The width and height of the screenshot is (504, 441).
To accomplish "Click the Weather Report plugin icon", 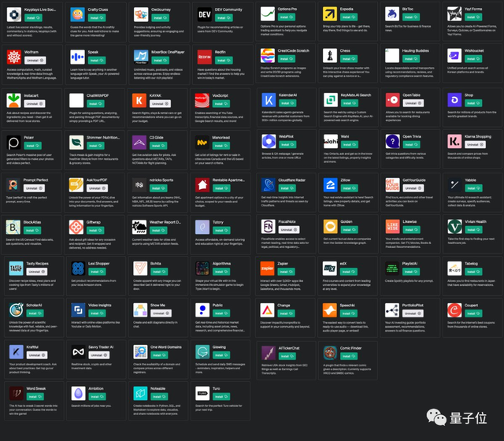I will pos(139,228).
